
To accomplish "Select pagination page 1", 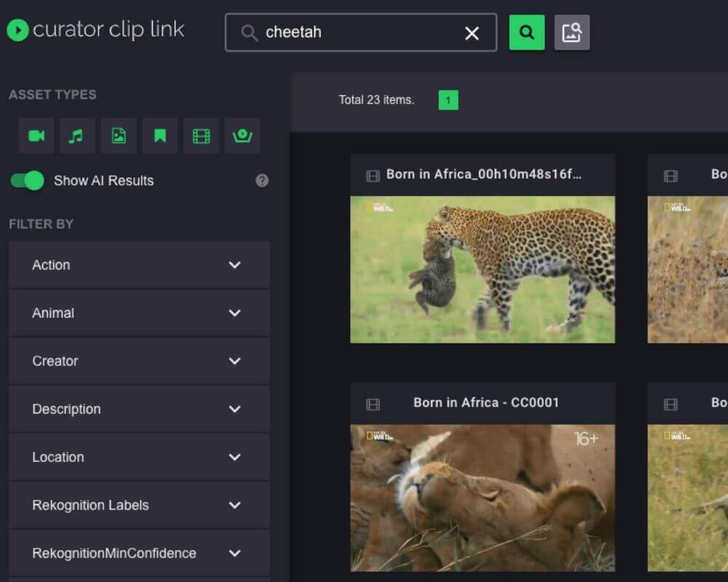I will 448,100.
